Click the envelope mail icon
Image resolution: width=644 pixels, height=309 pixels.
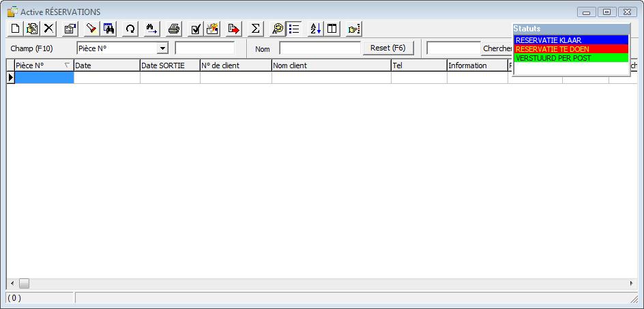pos(212,29)
